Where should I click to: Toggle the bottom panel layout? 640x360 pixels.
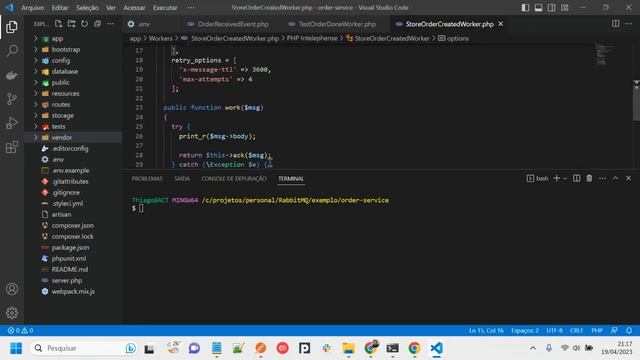point(539,8)
